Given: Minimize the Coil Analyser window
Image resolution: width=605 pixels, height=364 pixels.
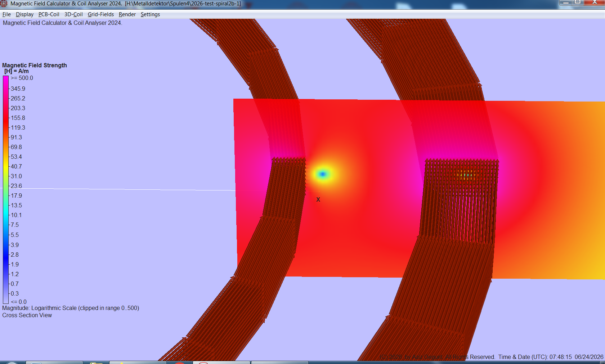Looking at the screenshot, I should [566, 3].
